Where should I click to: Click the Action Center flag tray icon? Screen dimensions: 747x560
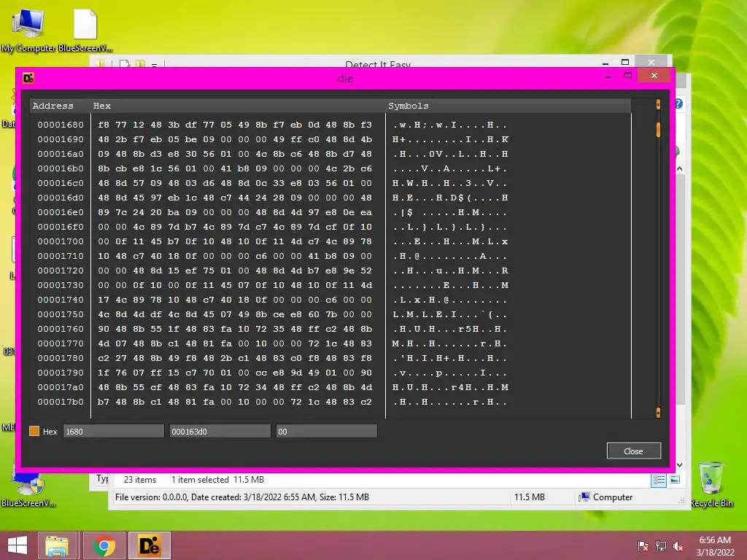643,546
